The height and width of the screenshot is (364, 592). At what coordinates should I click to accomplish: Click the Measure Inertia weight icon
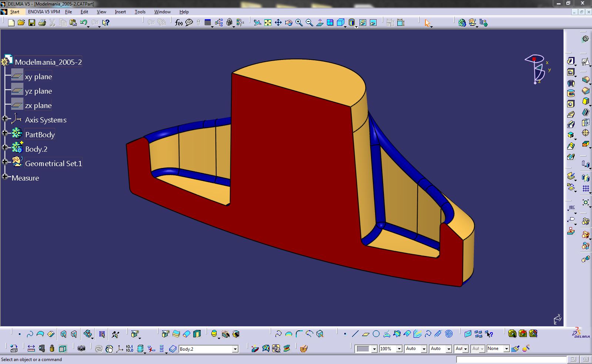(x=52, y=348)
